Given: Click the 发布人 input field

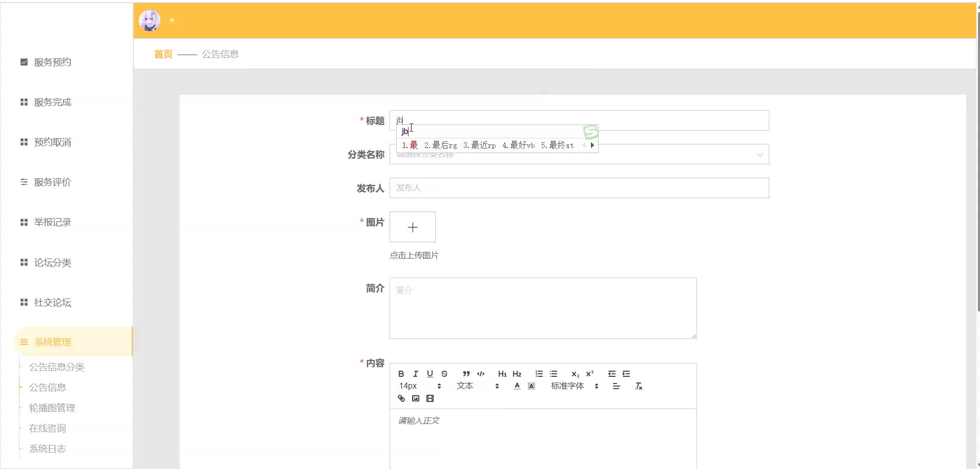Looking at the screenshot, I should pos(579,188).
